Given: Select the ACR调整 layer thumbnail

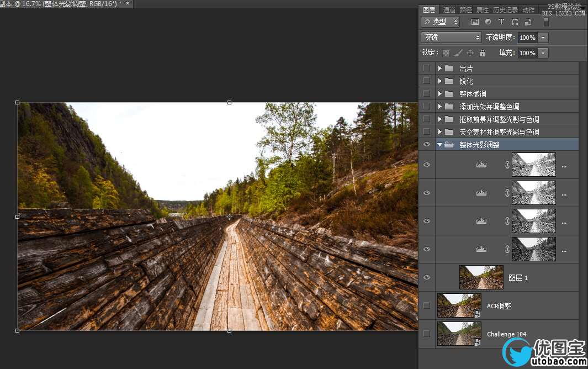Looking at the screenshot, I should coord(459,305).
